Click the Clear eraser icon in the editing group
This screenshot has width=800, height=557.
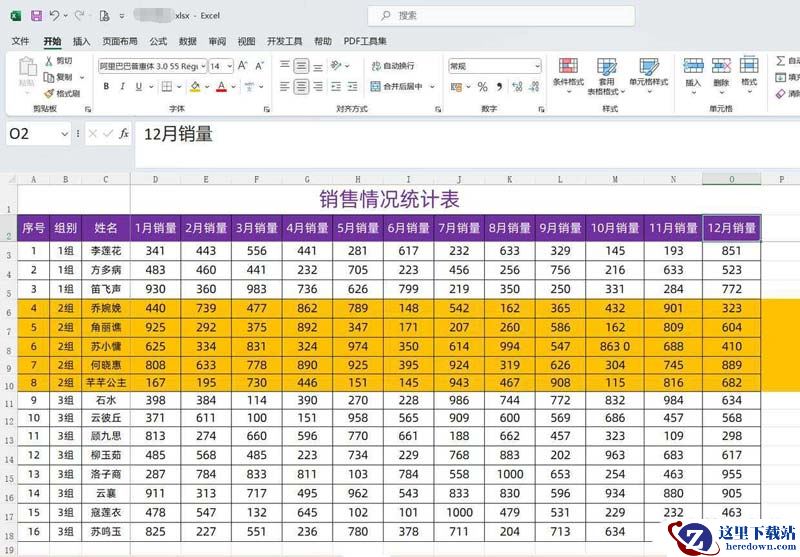(780, 94)
